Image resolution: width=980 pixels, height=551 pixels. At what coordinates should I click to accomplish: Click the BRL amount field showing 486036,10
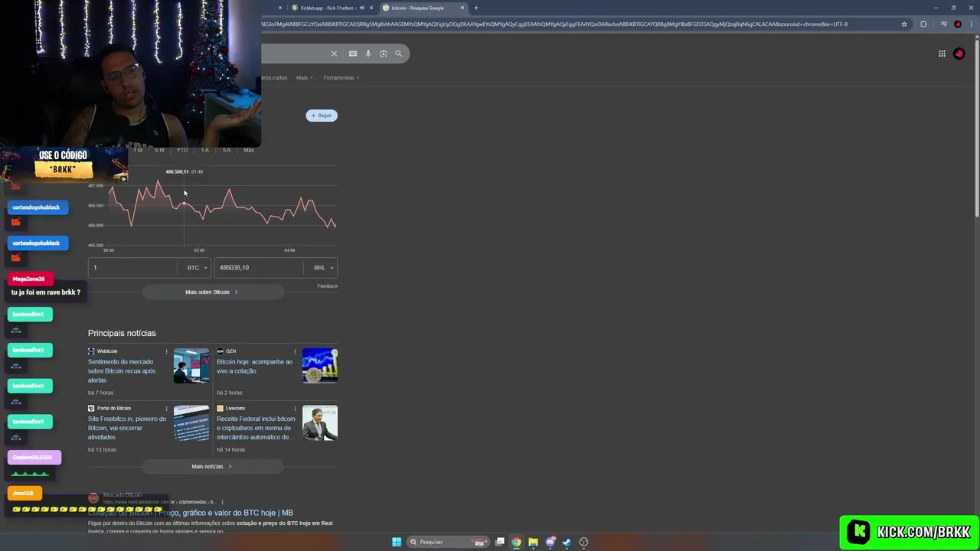coord(260,268)
